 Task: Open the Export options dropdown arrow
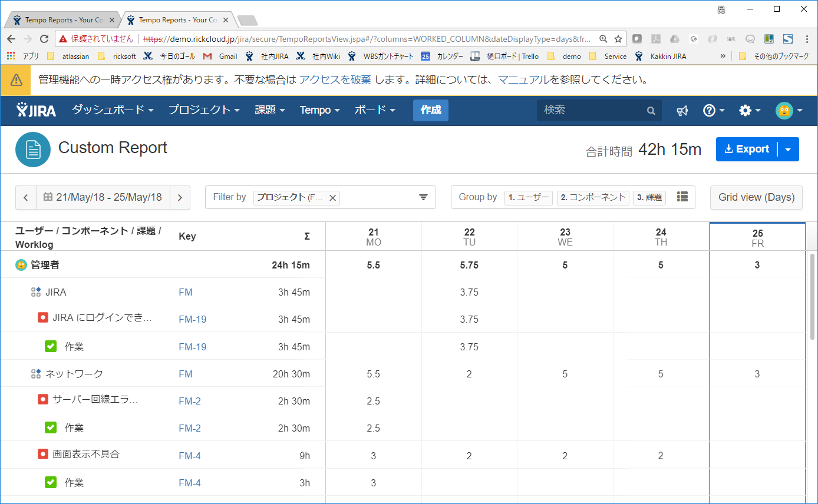click(x=789, y=150)
